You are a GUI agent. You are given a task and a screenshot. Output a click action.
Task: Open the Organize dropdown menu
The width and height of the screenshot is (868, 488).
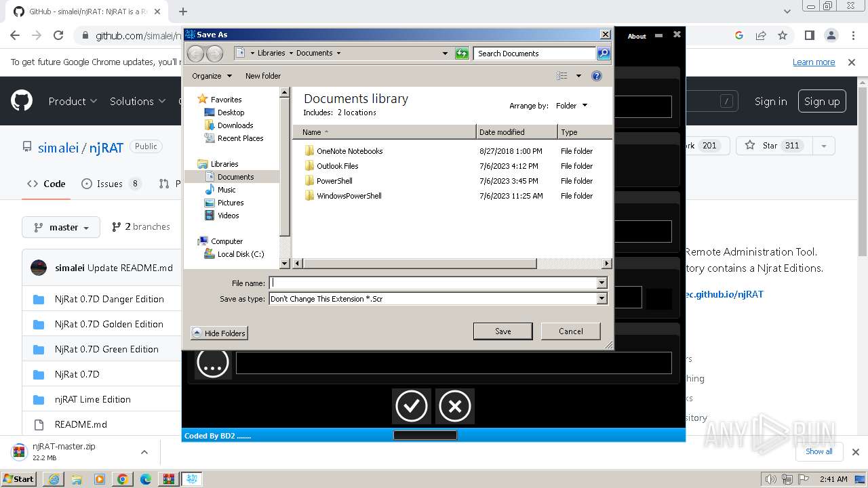click(x=212, y=76)
